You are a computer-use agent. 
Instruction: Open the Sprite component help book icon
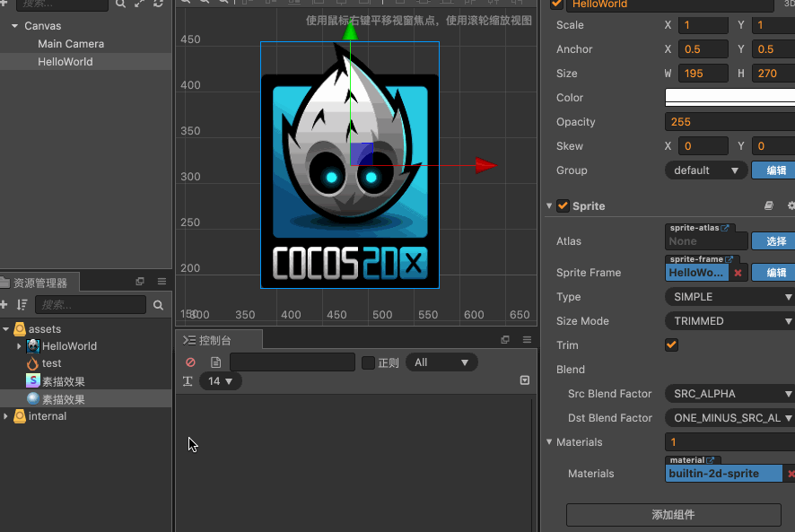[769, 205]
